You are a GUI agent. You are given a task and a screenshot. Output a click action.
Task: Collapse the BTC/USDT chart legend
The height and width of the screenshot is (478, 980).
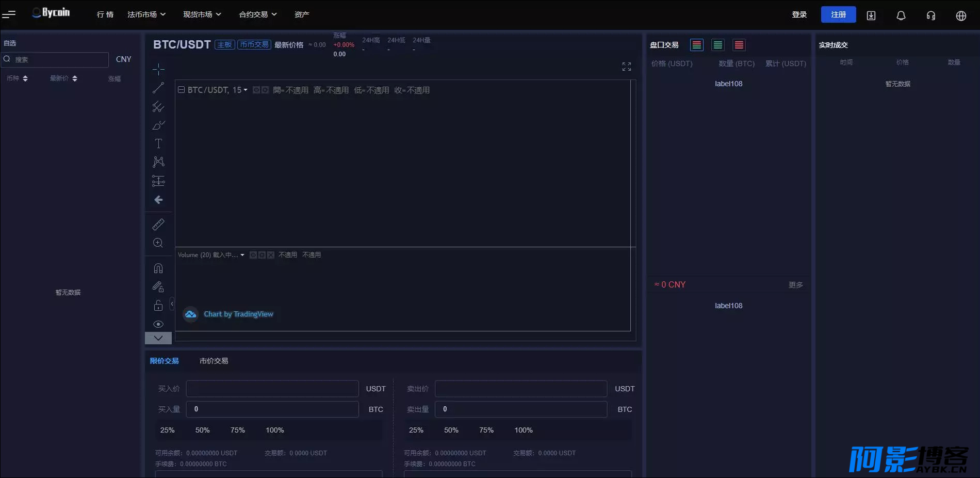point(182,90)
